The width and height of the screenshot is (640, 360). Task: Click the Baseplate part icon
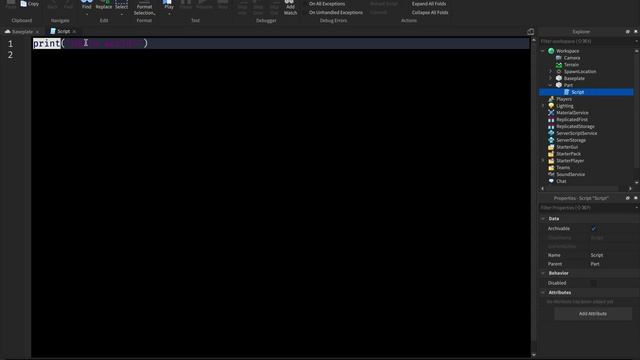(559, 78)
